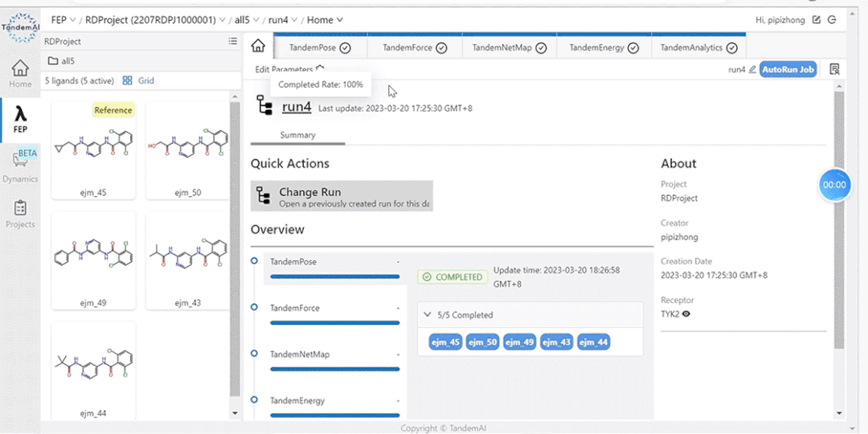The height and width of the screenshot is (434, 868).
Task: Switch to the TandemNetMap tab
Action: tap(509, 48)
